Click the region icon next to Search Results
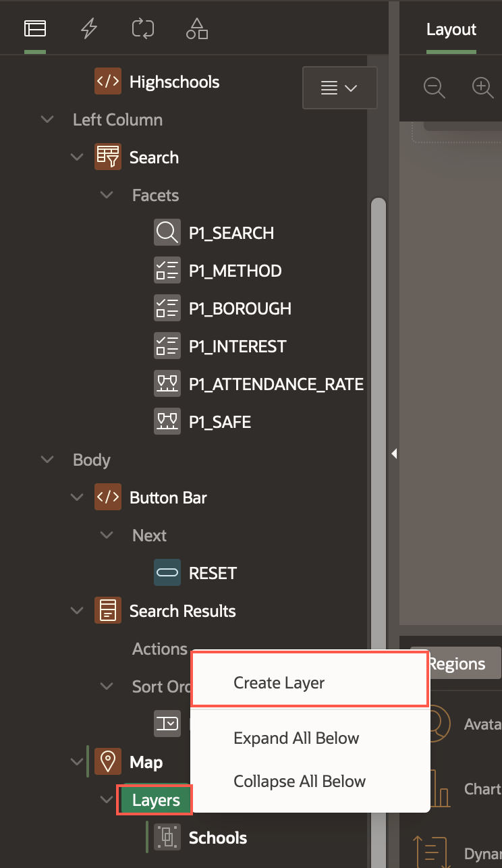 pyautogui.click(x=107, y=610)
